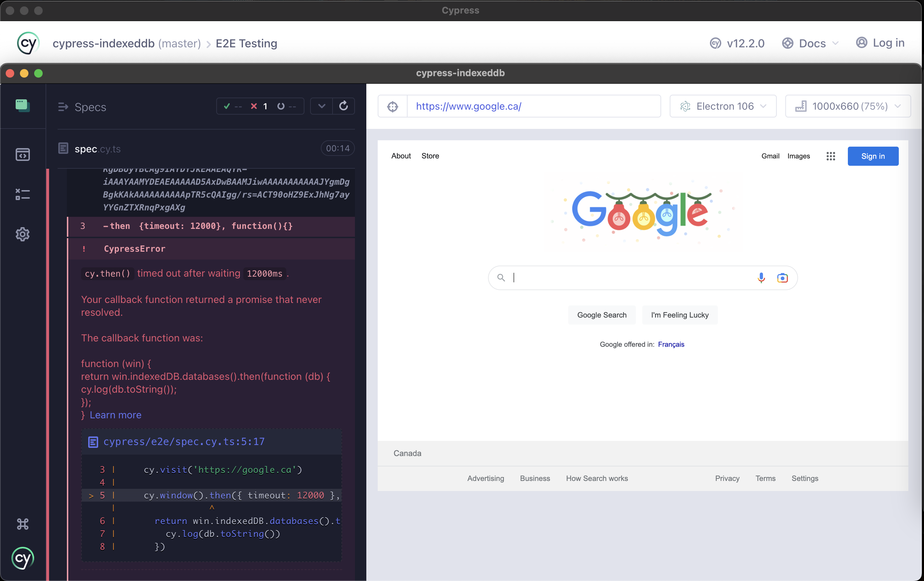Open Google Lens camera search icon
Screen dimensions: 924x581
coord(782,278)
